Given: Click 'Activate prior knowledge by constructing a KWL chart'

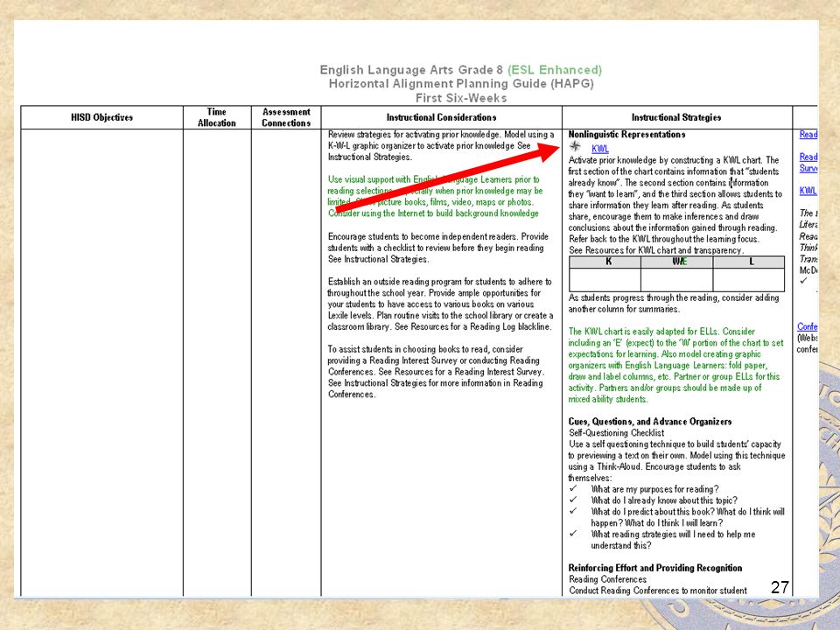Looking at the screenshot, I should (x=675, y=199).
